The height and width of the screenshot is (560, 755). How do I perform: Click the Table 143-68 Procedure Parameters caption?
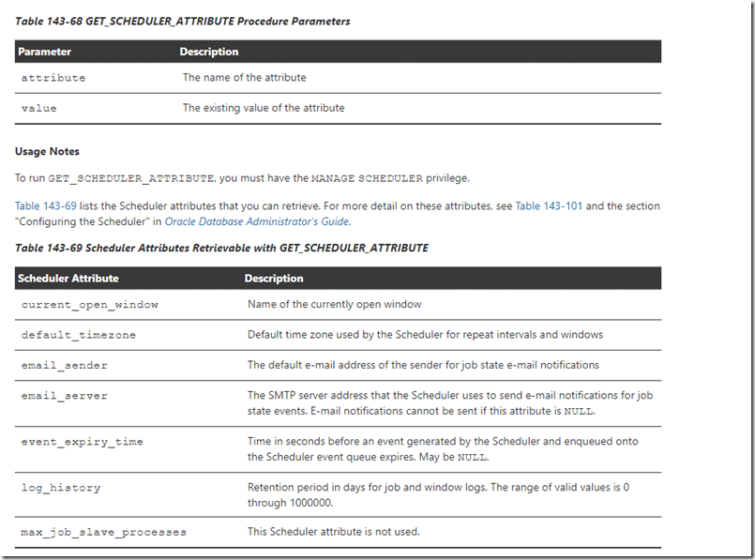click(183, 21)
